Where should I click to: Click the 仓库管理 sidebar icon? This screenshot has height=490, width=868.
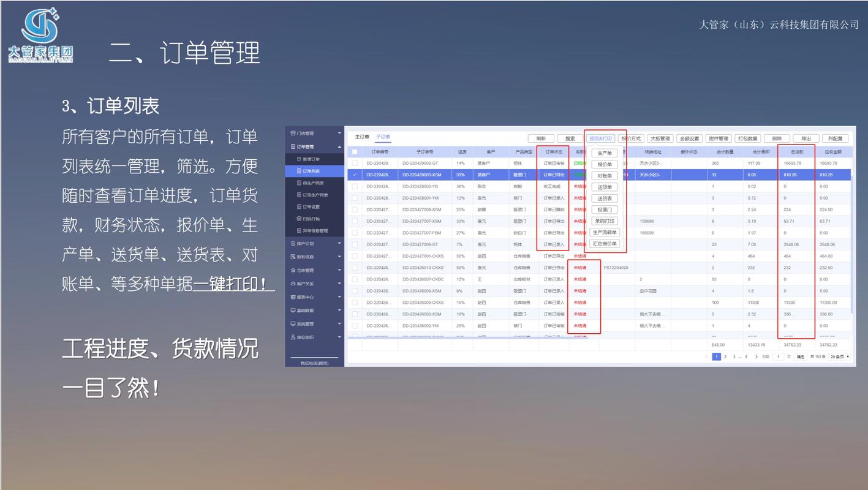[x=293, y=270]
